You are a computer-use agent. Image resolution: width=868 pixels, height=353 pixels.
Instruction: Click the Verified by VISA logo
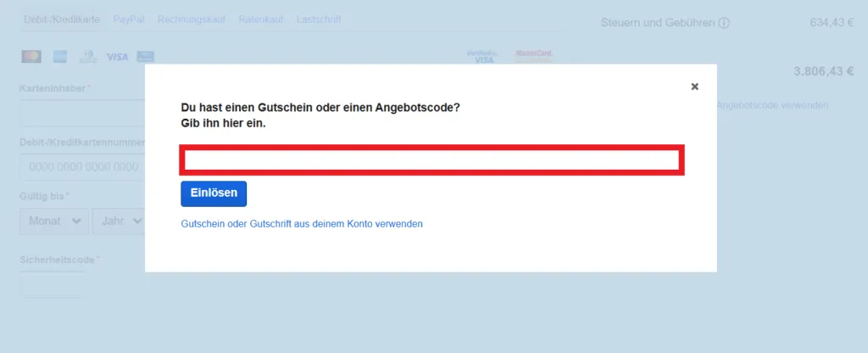482,56
